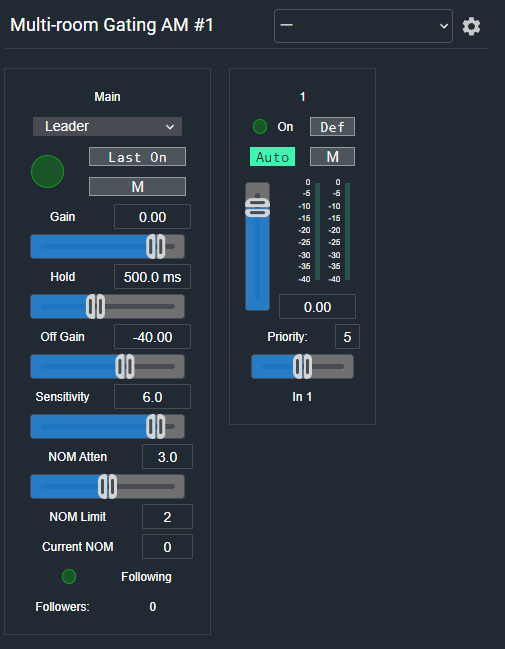
Task: Click the NOM Limit value field
Action: pyautogui.click(x=167, y=517)
